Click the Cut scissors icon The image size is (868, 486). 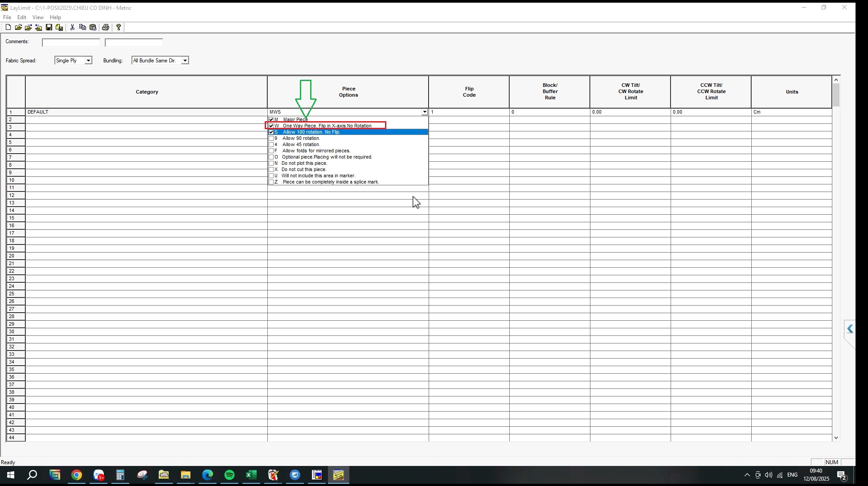[72, 28]
